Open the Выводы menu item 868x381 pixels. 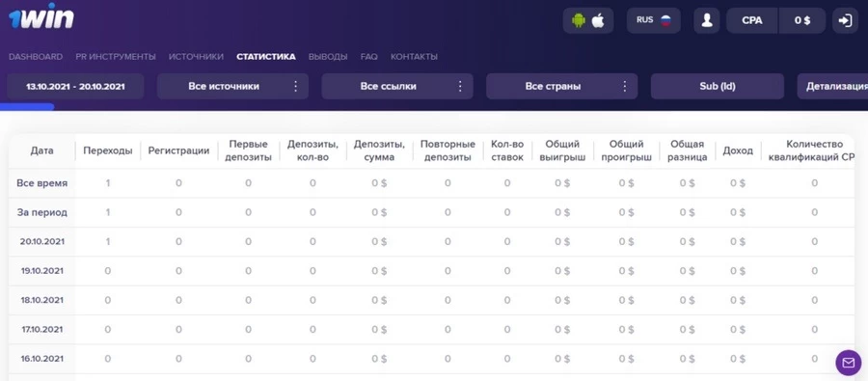point(328,57)
